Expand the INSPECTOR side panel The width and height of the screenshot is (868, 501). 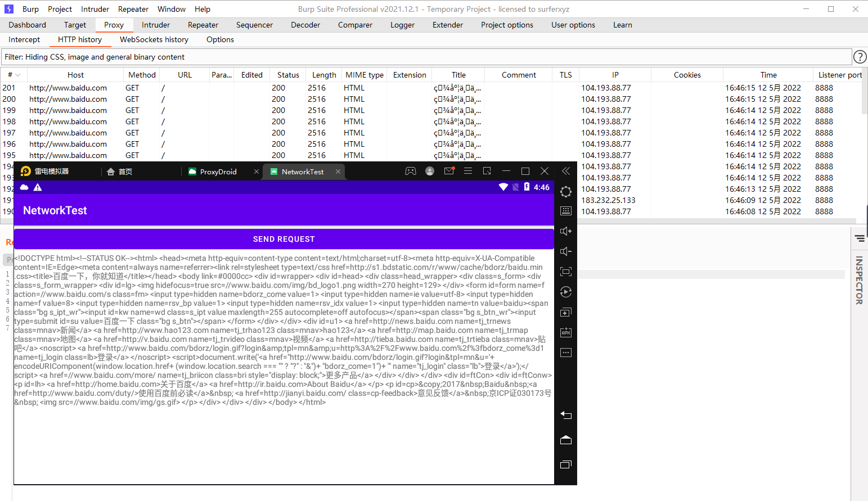[859, 280]
